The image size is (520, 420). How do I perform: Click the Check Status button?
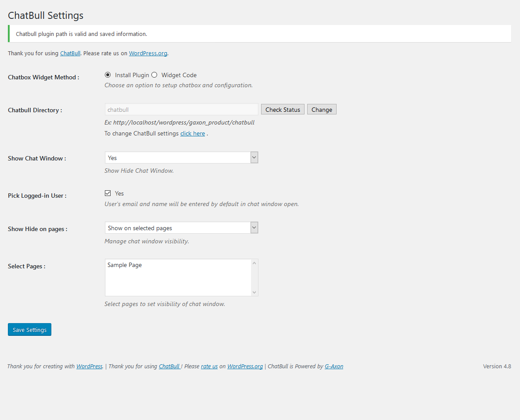click(x=283, y=110)
